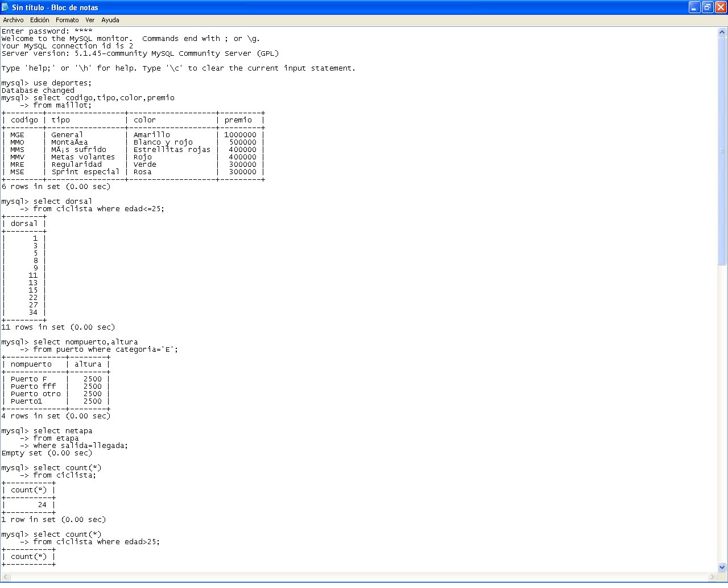This screenshot has height=588, width=728.
Task: Click the 'Regularidad' cell
Action: tap(77, 165)
